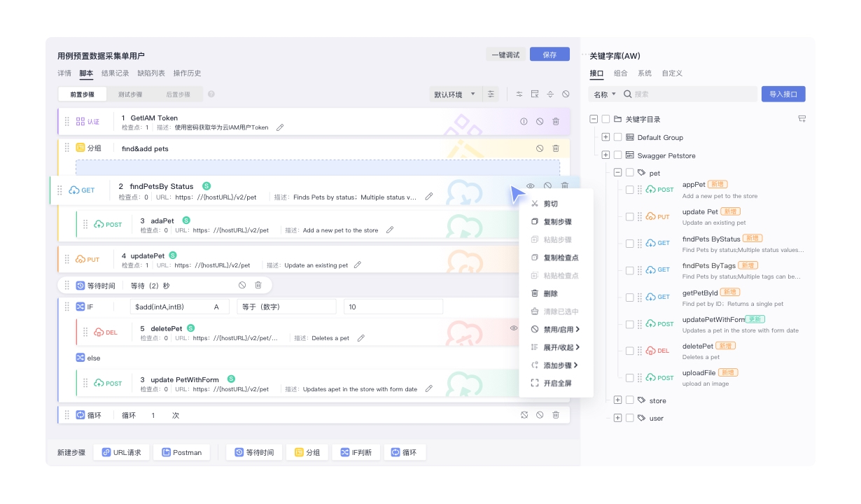Check the appPet keyword checkbox
This screenshot has height=504, width=861.
pos(630,190)
